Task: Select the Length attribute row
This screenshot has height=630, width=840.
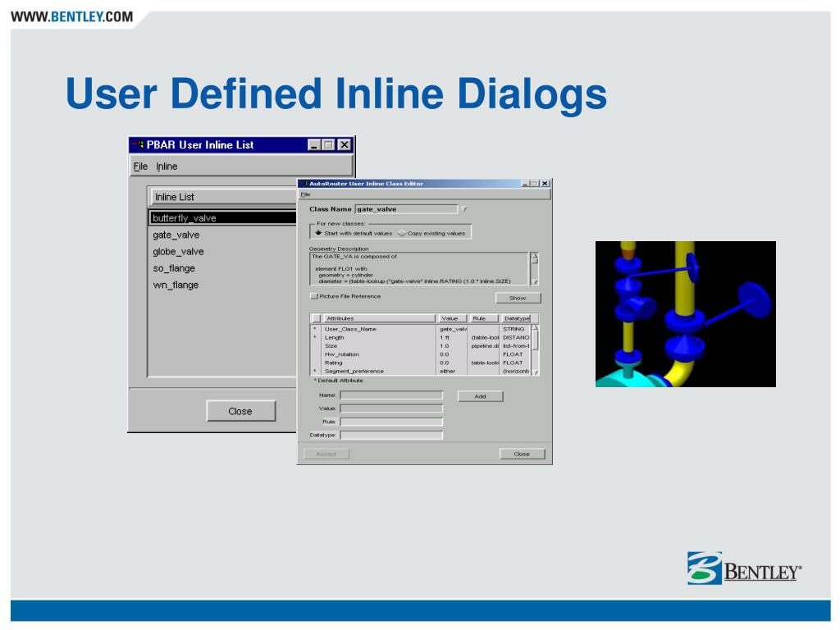Action: (421, 337)
